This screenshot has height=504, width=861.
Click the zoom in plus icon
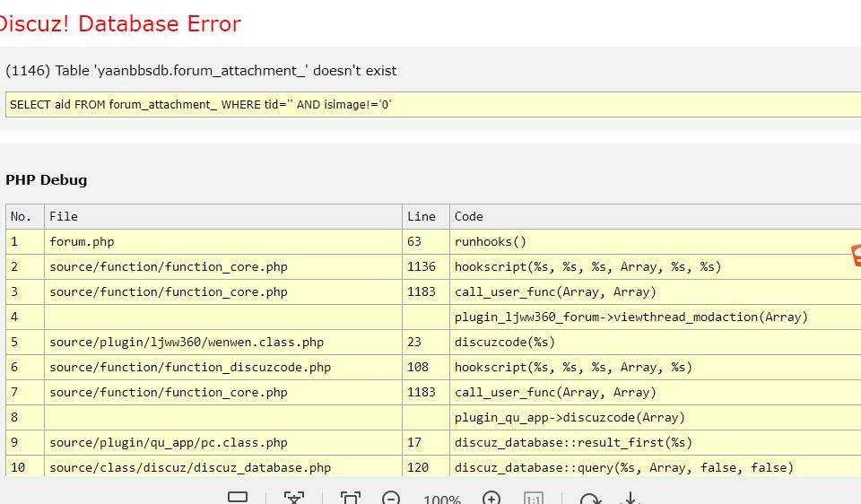491,499
